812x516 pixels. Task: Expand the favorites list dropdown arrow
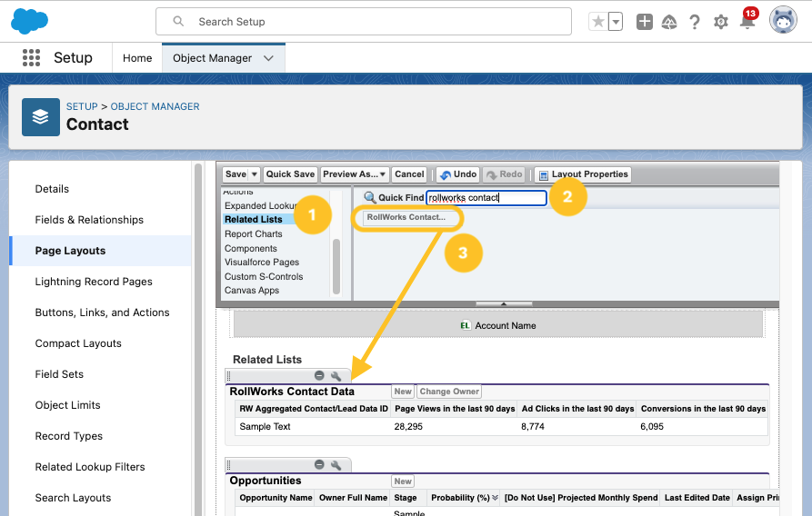616,22
